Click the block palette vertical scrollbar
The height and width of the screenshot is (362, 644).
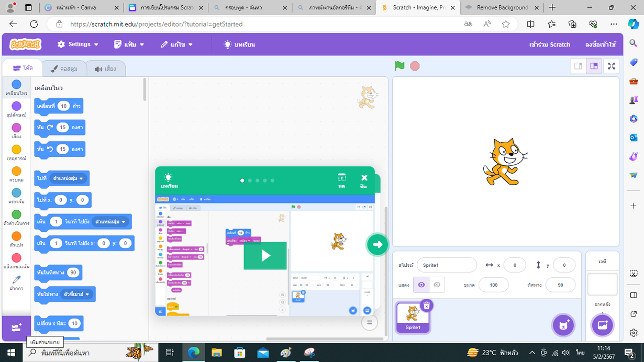(x=145, y=90)
